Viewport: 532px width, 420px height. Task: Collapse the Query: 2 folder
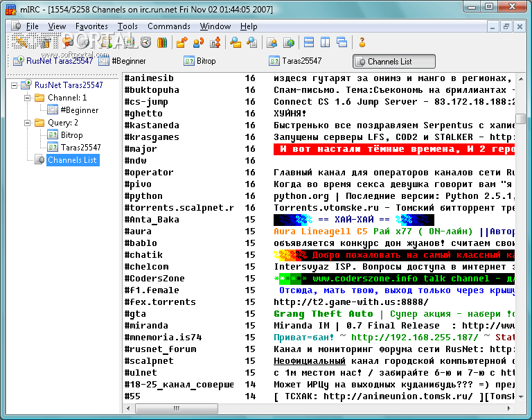point(28,123)
